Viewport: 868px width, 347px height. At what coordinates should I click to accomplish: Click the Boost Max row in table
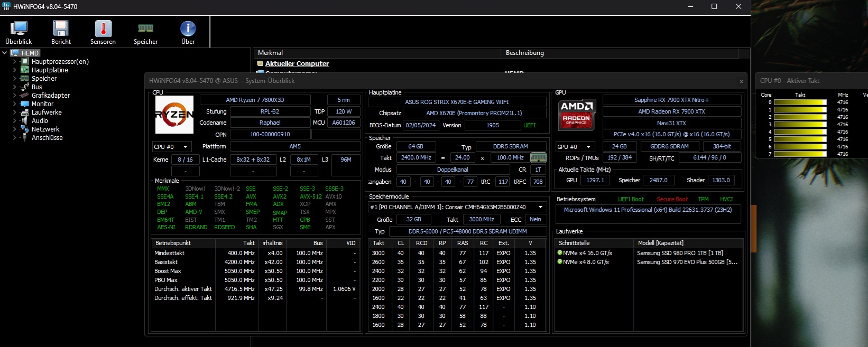pyautogui.click(x=255, y=271)
